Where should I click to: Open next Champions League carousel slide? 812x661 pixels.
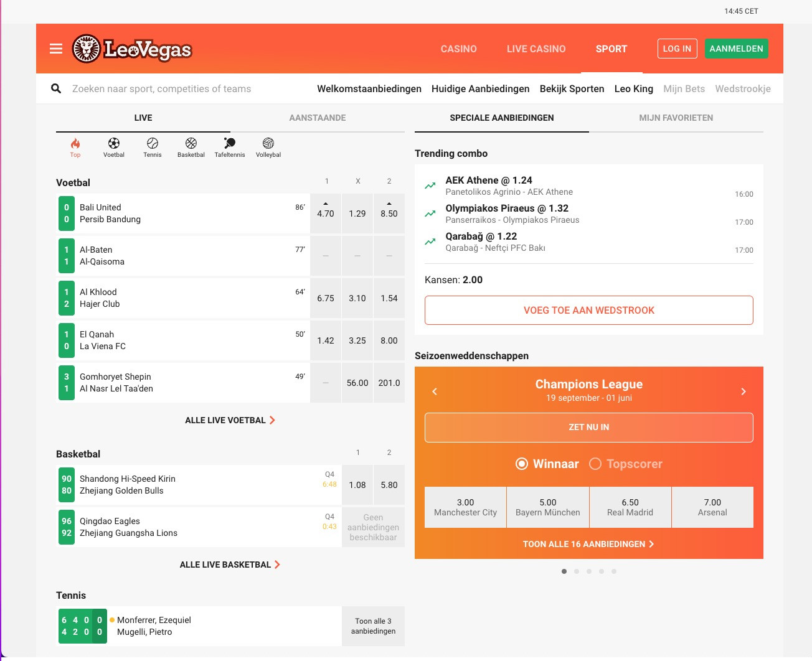point(744,391)
